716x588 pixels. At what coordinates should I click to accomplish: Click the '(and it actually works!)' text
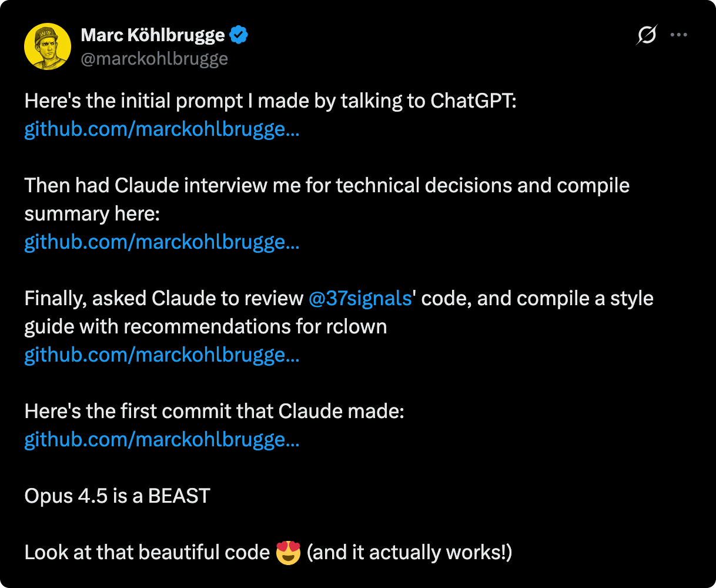pos(410,553)
